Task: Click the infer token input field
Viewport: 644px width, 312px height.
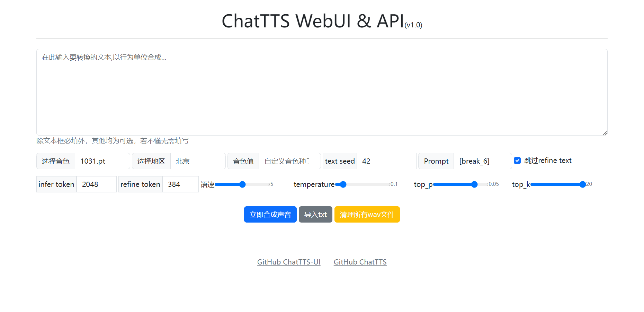Action: (x=96, y=184)
